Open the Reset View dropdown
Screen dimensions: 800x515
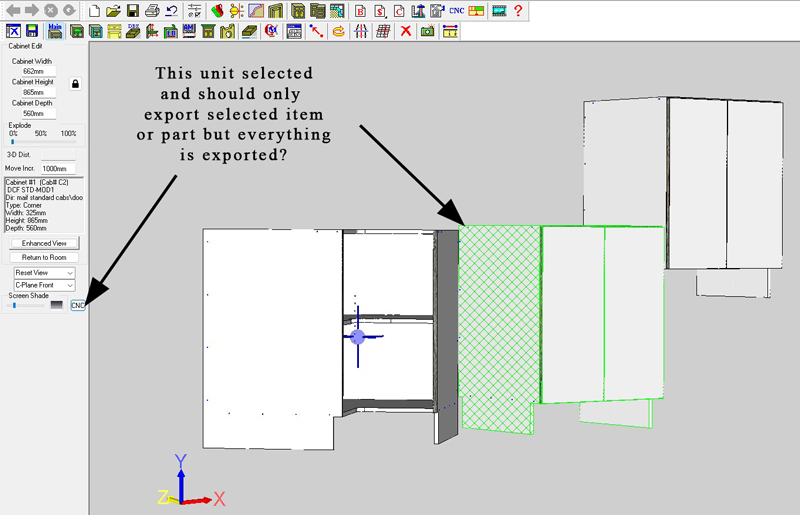44,273
